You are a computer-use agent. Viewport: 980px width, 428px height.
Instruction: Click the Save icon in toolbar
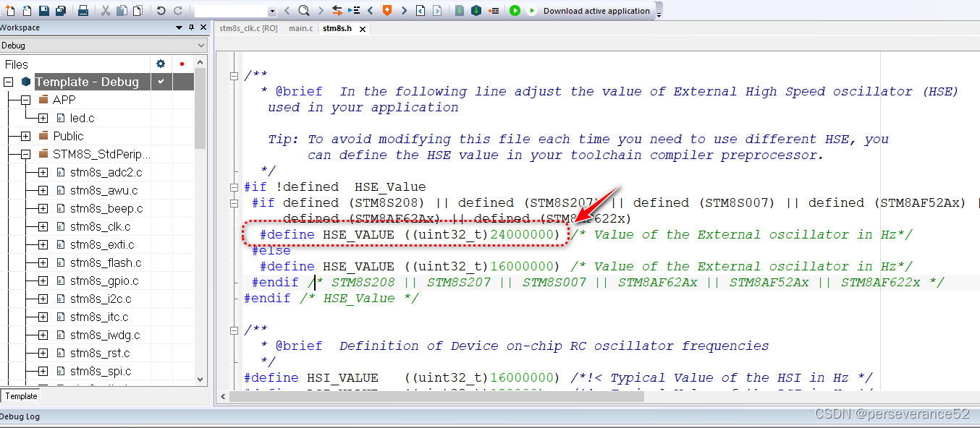click(x=44, y=11)
